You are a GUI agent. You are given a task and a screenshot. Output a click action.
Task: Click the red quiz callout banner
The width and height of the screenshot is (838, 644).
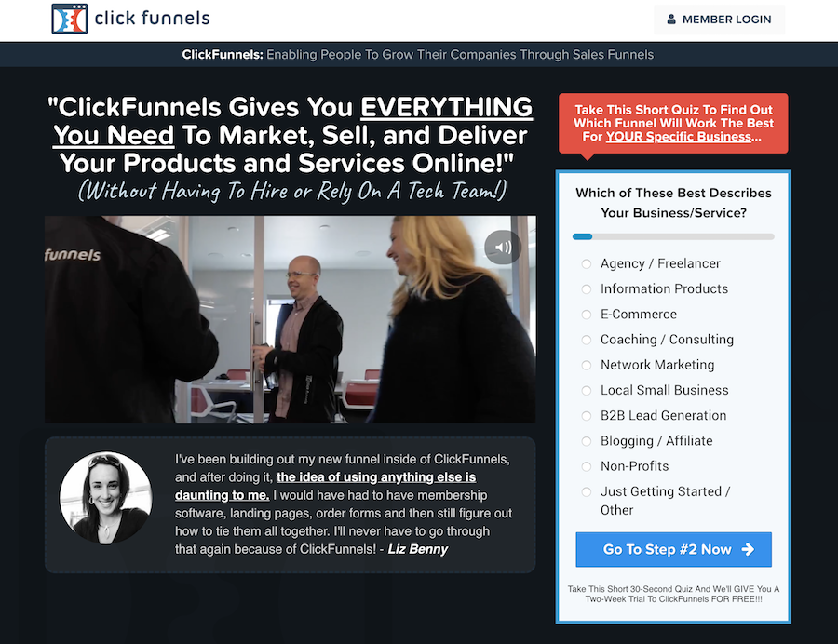coord(673,124)
